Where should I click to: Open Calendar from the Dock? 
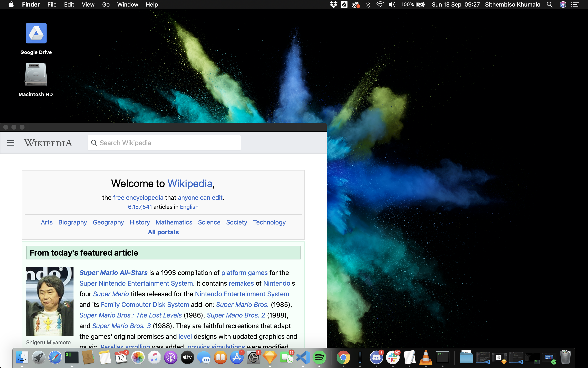121,357
